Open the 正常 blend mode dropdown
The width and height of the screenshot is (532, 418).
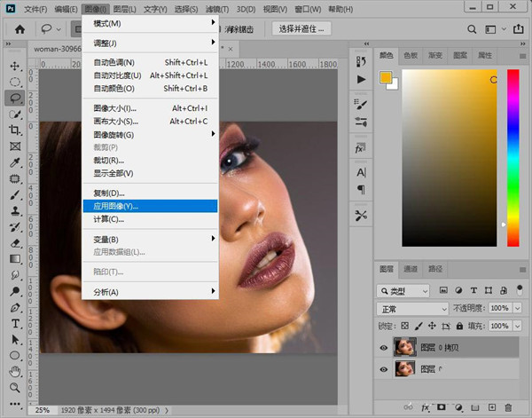pyautogui.click(x=412, y=309)
